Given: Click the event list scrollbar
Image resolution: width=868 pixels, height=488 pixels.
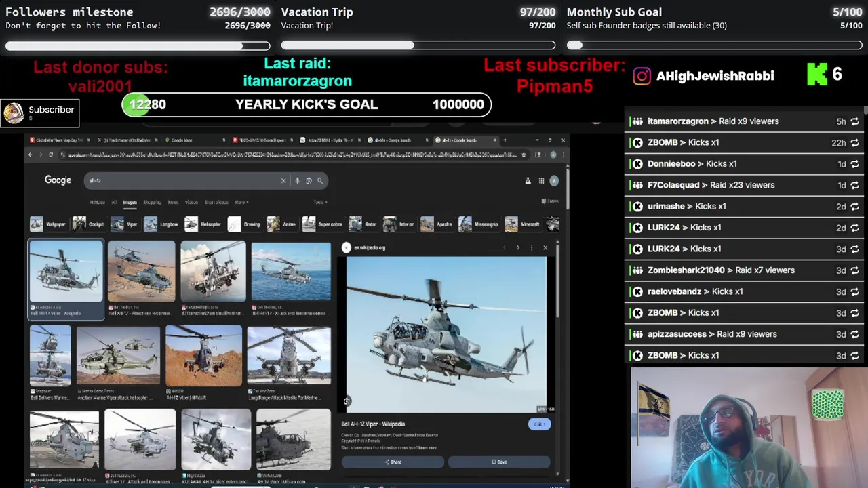Looking at the screenshot, I should click(x=866, y=110).
